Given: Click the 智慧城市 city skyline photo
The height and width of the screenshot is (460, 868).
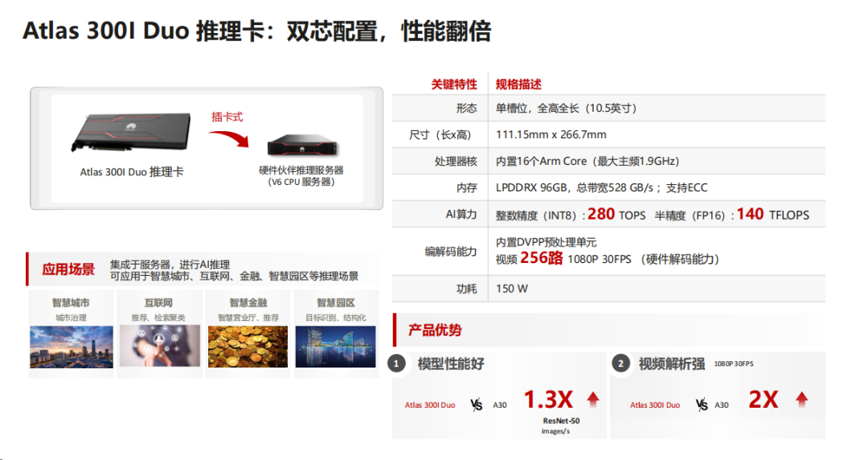Looking at the screenshot, I should tap(72, 347).
